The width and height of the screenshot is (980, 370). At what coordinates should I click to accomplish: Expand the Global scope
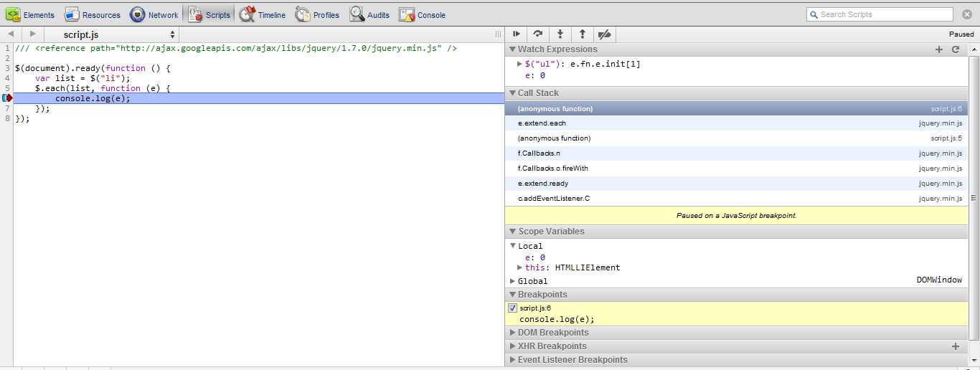[x=512, y=281]
